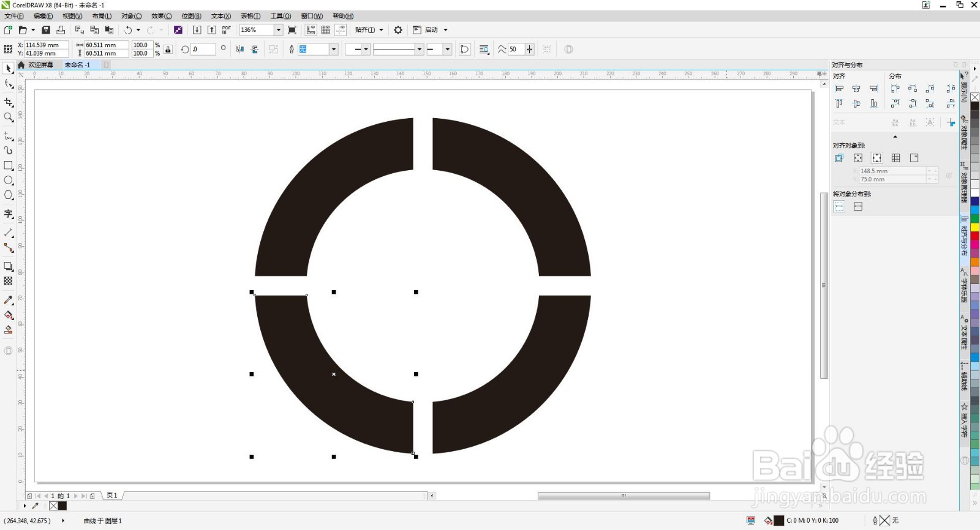This screenshot has width=980, height=530.
Task: Select the Color Eyedropper tool
Action: pos(9,300)
